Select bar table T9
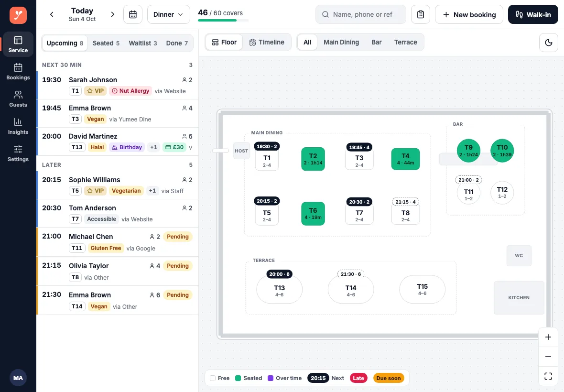The width and height of the screenshot is (564, 392). 469,151
